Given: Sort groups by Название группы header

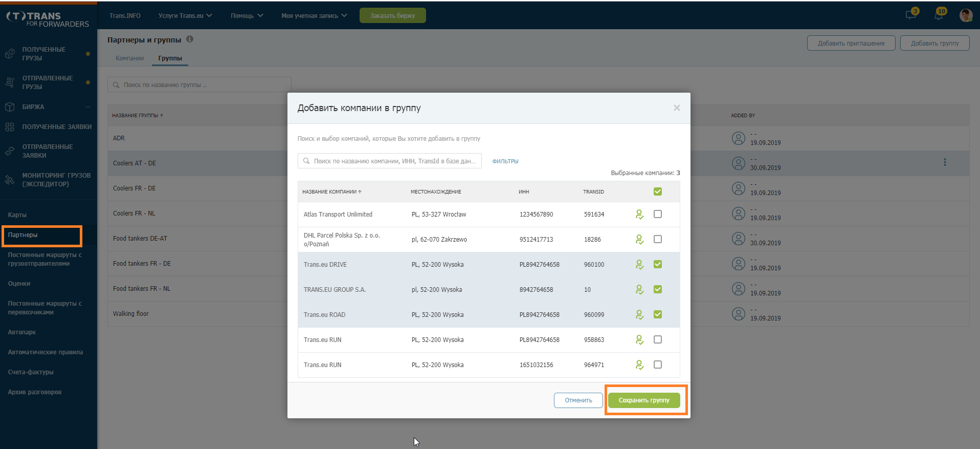Looking at the screenshot, I should (x=138, y=115).
